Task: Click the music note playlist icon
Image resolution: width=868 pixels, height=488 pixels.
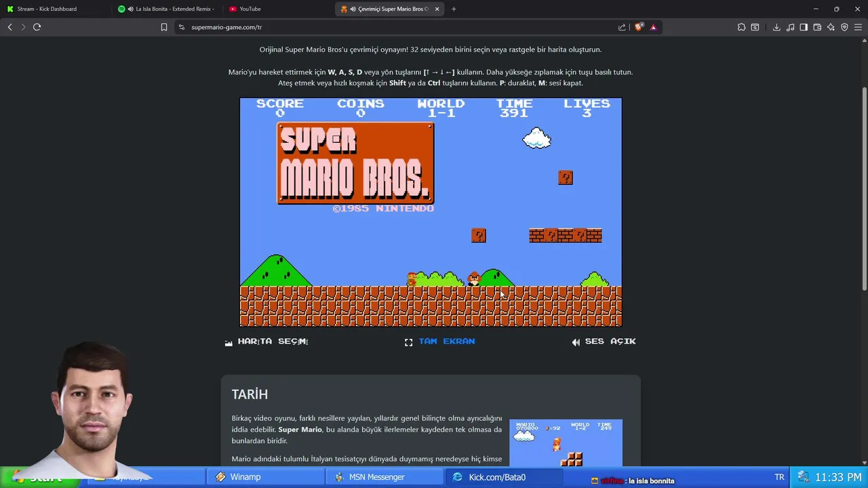Action: pyautogui.click(x=790, y=27)
